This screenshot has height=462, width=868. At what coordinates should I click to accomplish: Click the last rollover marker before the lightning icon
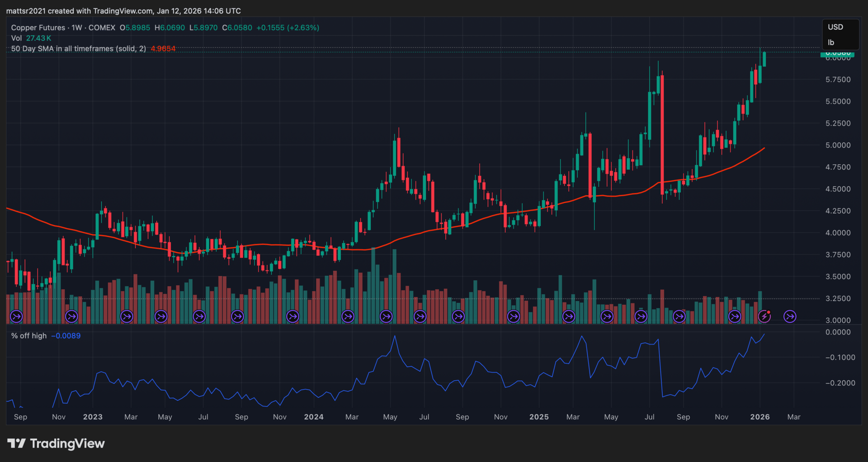pyautogui.click(x=735, y=316)
